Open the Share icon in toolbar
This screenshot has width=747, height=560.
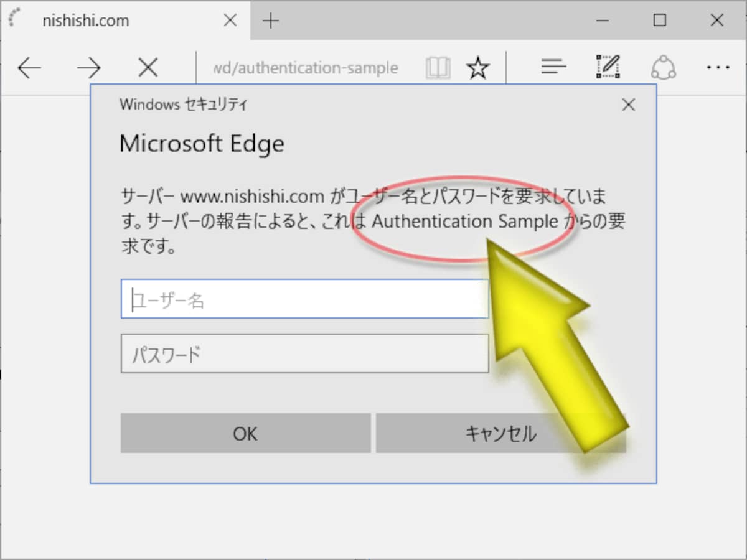[x=664, y=67]
